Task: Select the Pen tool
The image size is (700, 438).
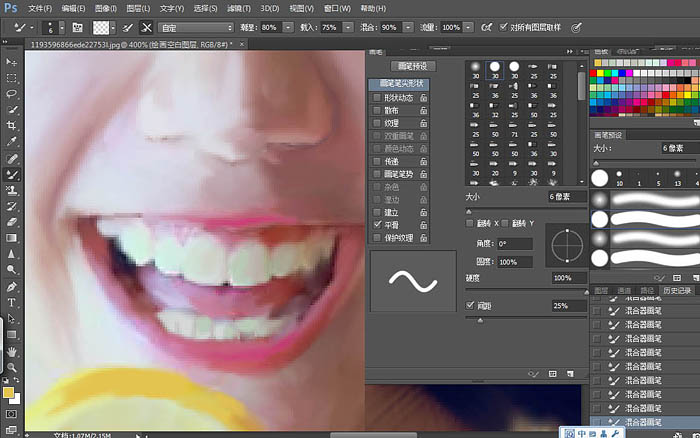Action: pyautogui.click(x=12, y=287)
